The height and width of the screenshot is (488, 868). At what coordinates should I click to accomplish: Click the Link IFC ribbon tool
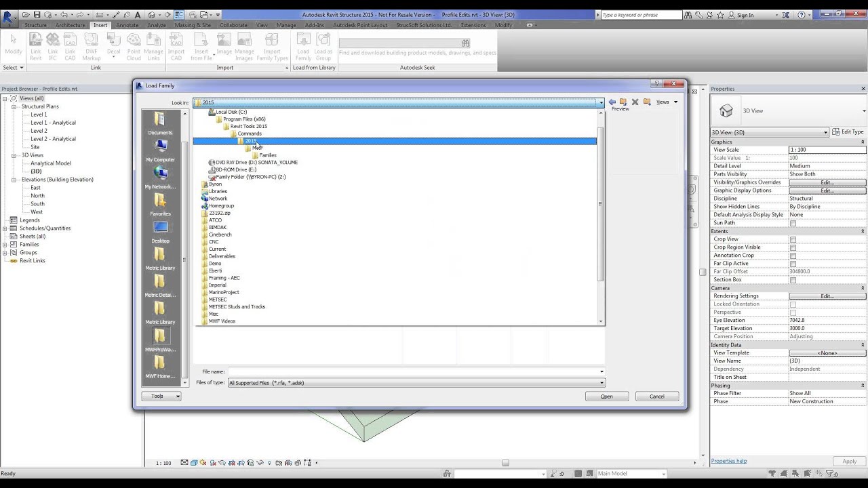point(53,46)
